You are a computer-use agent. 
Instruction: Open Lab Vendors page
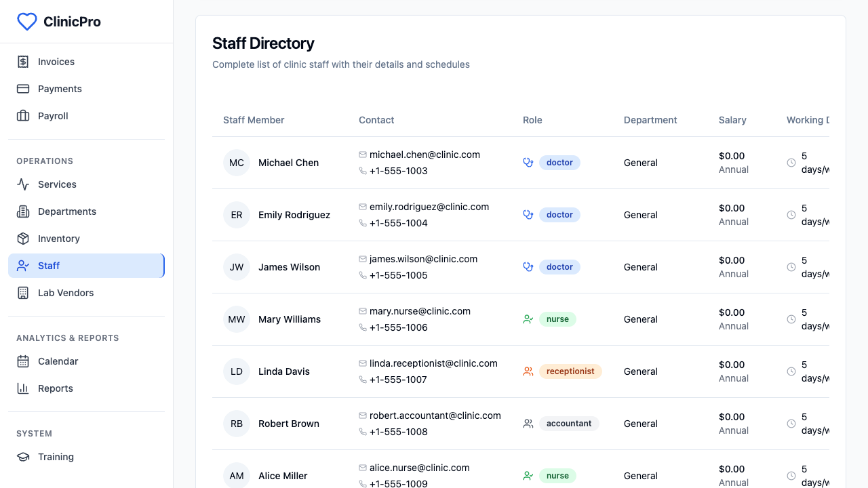(86, 293)
